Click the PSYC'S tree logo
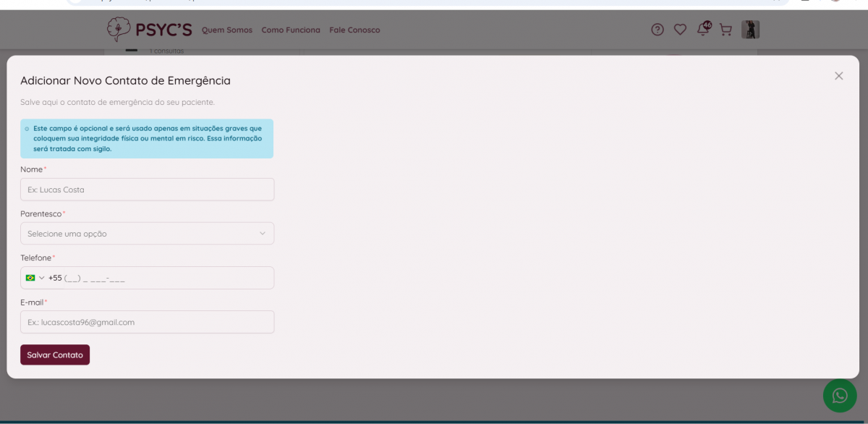Screen dimensions: 868x424 [x=118, y=30]
